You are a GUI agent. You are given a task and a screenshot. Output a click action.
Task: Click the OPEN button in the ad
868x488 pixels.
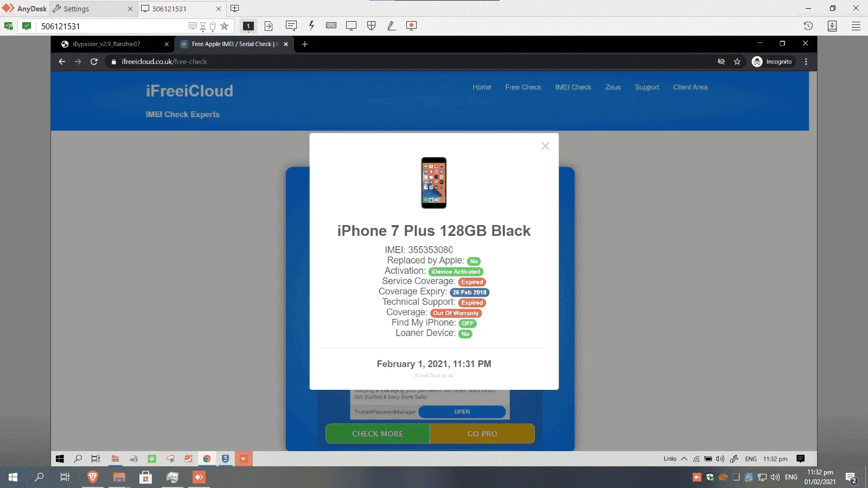462,412
